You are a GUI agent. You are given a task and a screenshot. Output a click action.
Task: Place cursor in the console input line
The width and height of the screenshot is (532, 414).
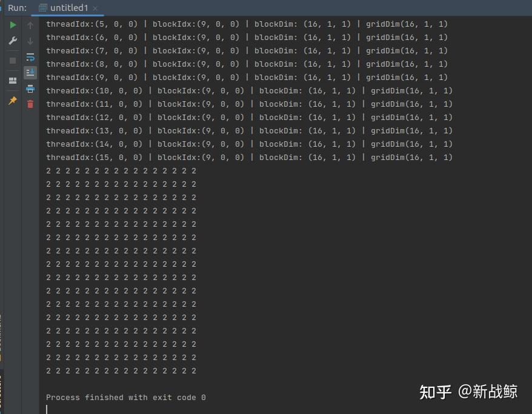(73, 408)
